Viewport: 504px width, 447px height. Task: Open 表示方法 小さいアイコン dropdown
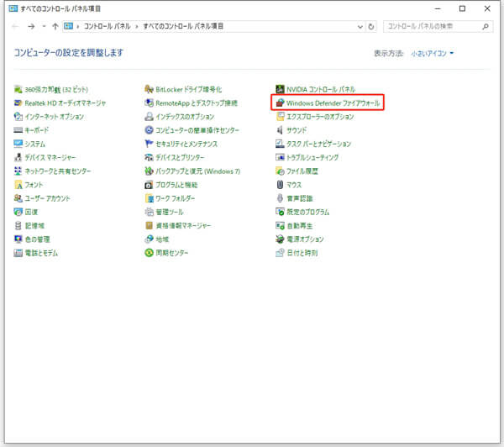tap(433, 54)
